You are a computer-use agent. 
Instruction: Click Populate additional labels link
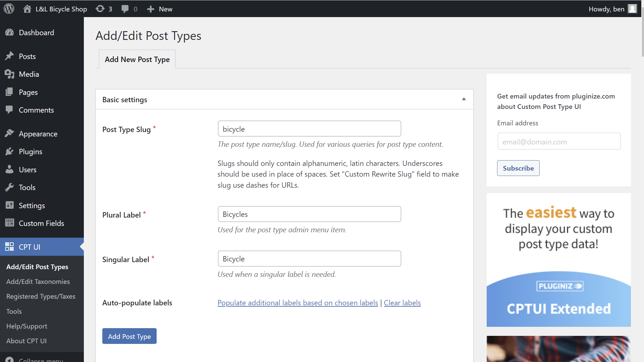click(x=298, y=303)
